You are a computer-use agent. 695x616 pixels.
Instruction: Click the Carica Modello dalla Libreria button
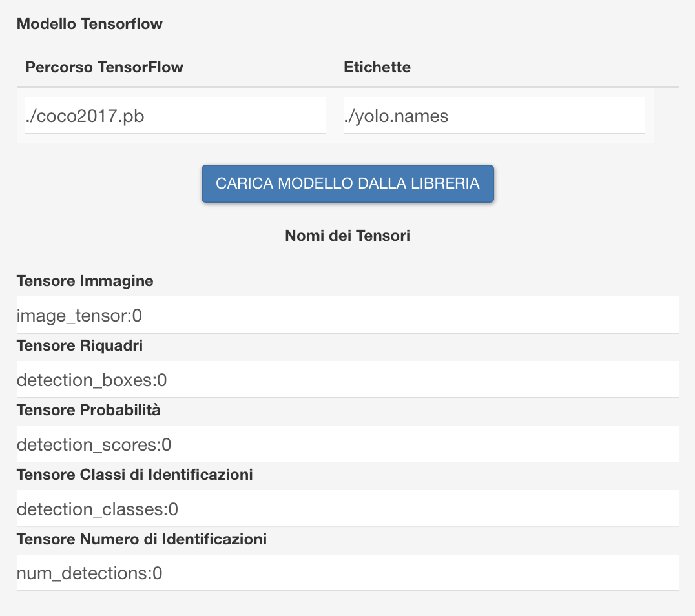click(x=347, y=183)
